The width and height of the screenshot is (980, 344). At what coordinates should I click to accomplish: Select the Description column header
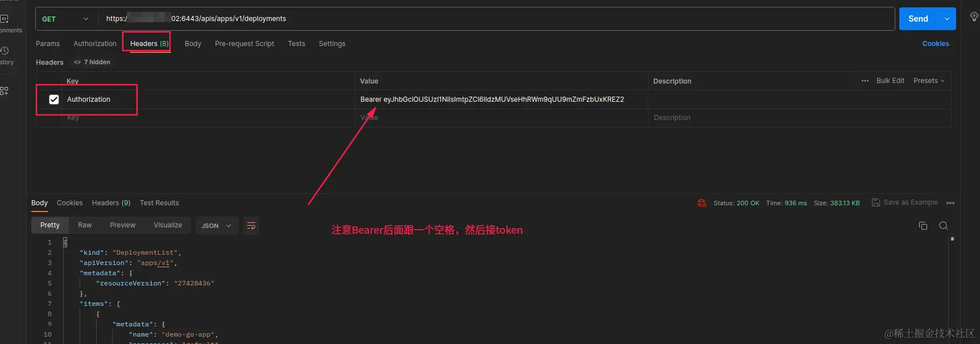point(672,81)
